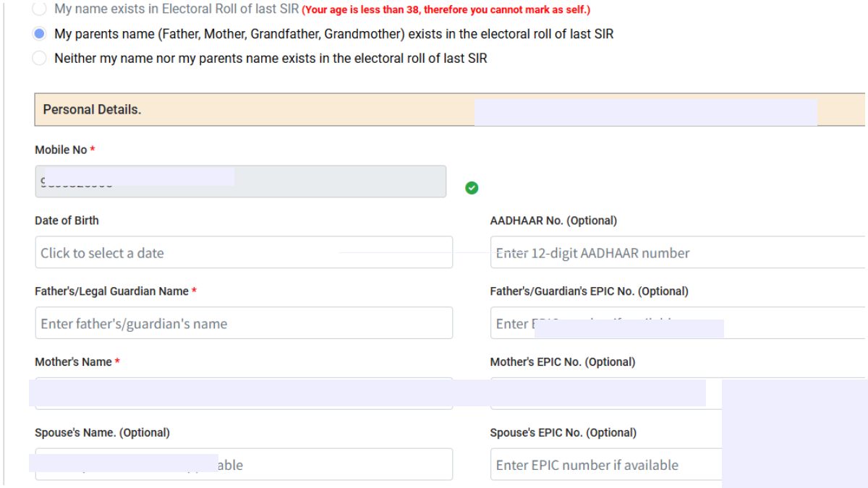Screen dimensions: 868x488
Task: Select the parents name exists option
Action: point(40,33)
